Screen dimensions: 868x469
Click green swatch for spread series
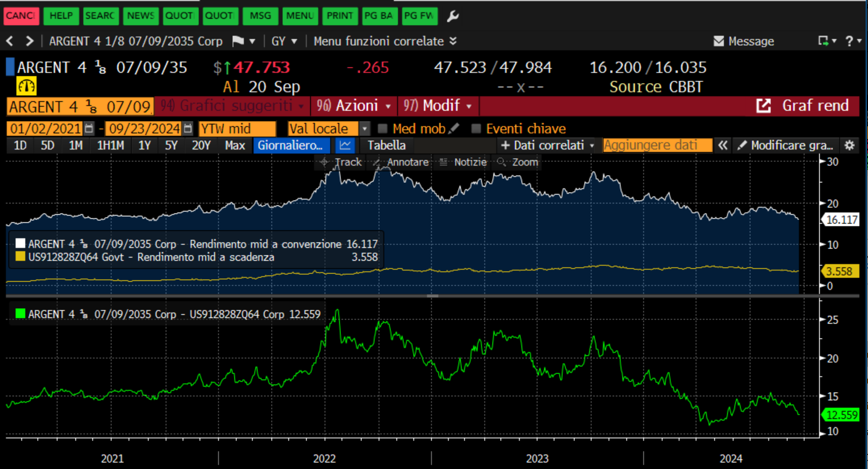(x=20, y=314)
